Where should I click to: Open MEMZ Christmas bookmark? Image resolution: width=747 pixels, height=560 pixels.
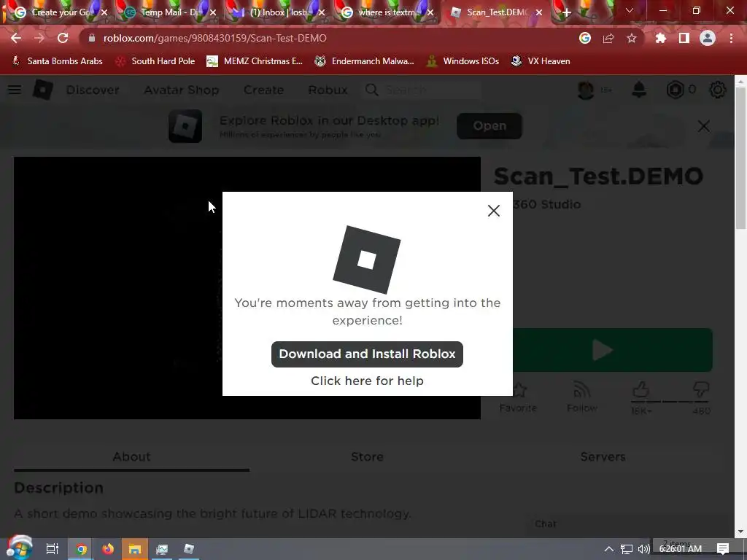tap(255, 61)
